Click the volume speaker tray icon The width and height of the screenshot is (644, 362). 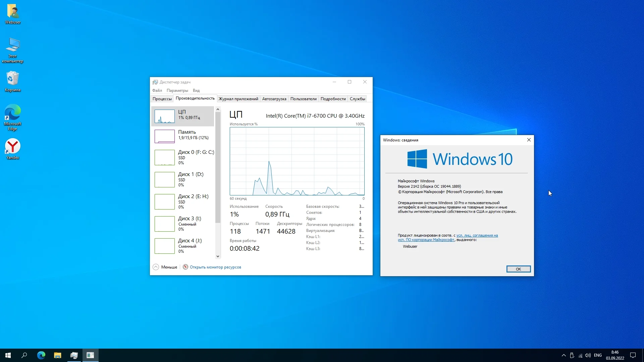pyautogui.click(x=588, y=355)
